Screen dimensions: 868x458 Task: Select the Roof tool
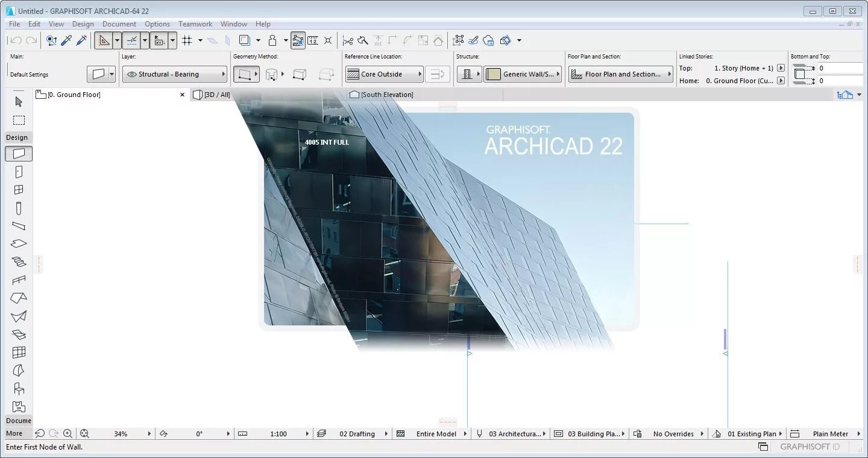click(19, 298)
